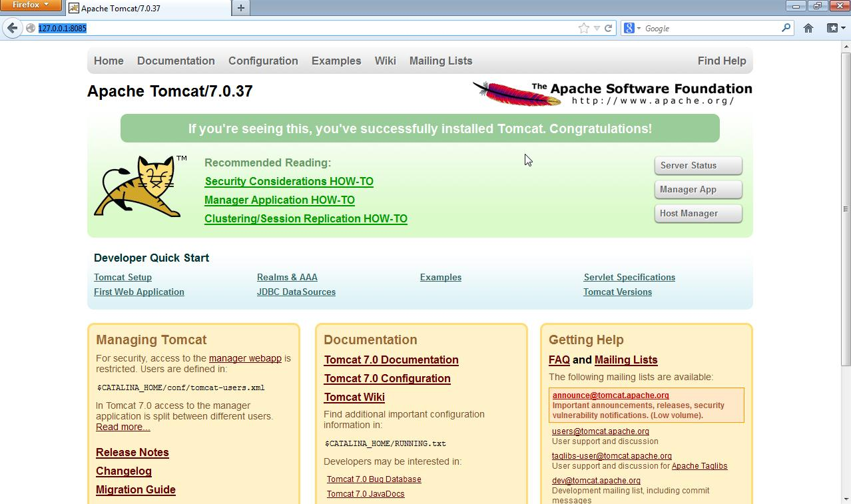Click the browser back arrow button
The width and height of the screenshot is (851, 504).
coord(12,28)
